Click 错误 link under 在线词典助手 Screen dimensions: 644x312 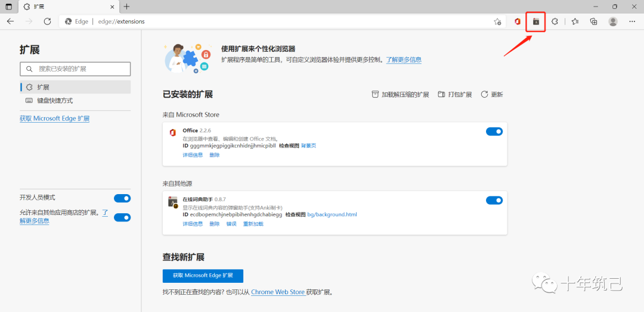[x=231, y=224]
